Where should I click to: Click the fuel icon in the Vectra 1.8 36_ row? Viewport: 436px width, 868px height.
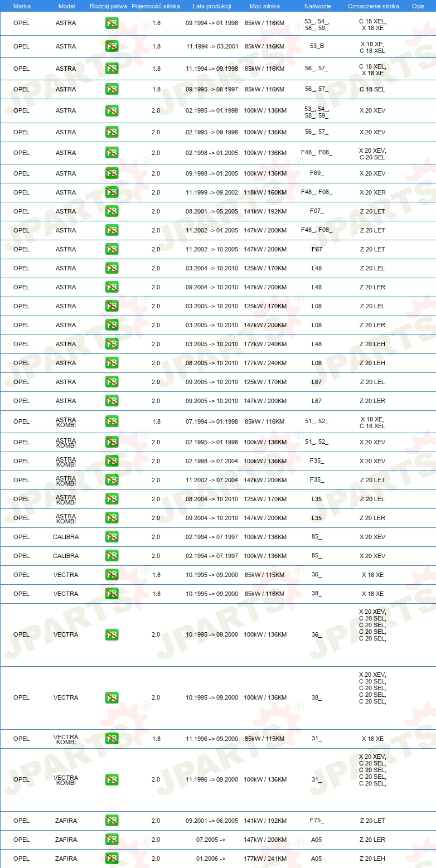tap(112, 575)
